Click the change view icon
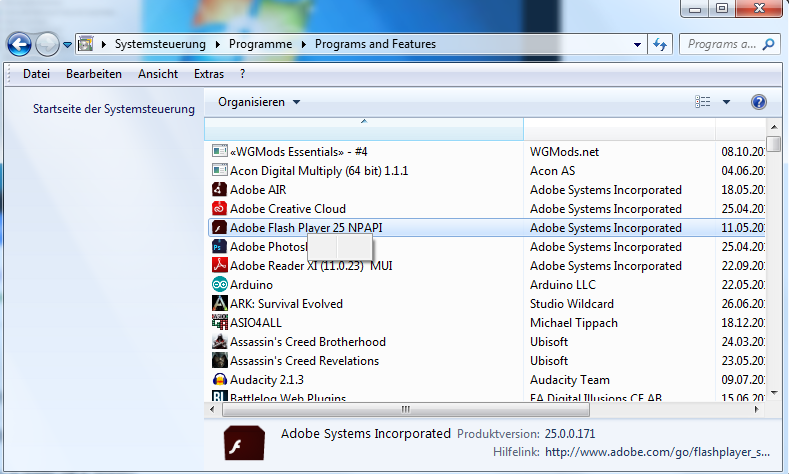 point(702,102)
